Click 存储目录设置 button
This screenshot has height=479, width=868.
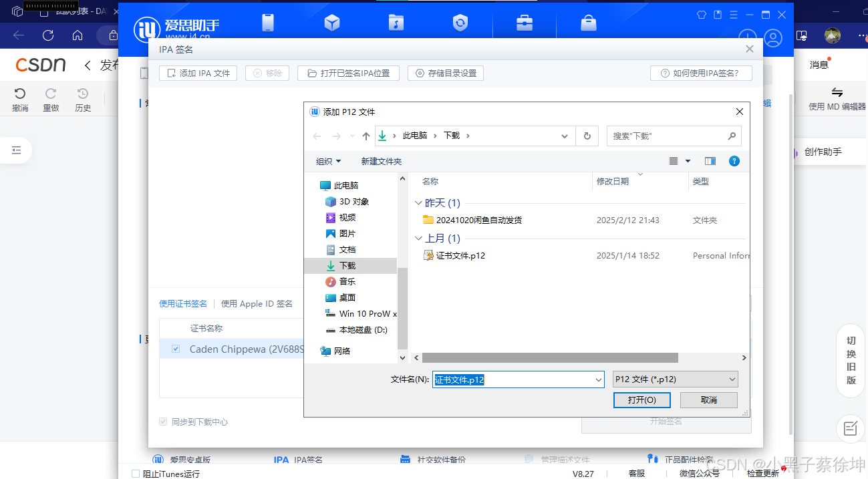pyautogui.click(x=446, y=73)
